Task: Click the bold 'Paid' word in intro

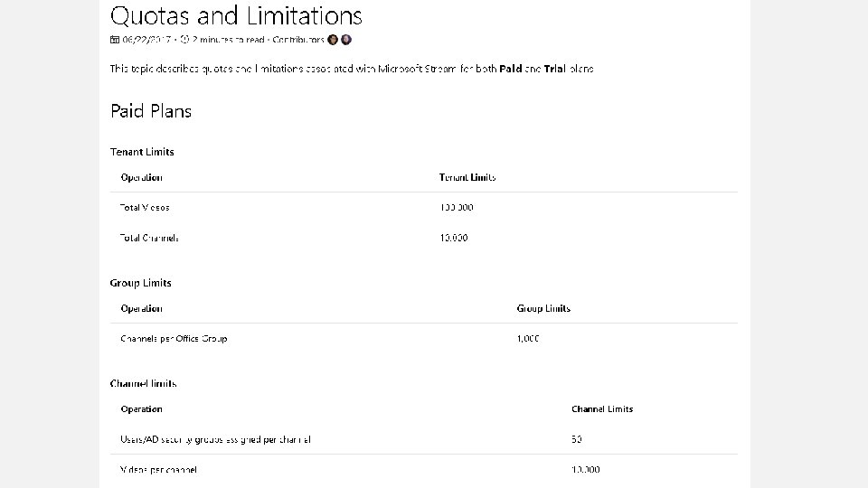Action: click(510, 69)
